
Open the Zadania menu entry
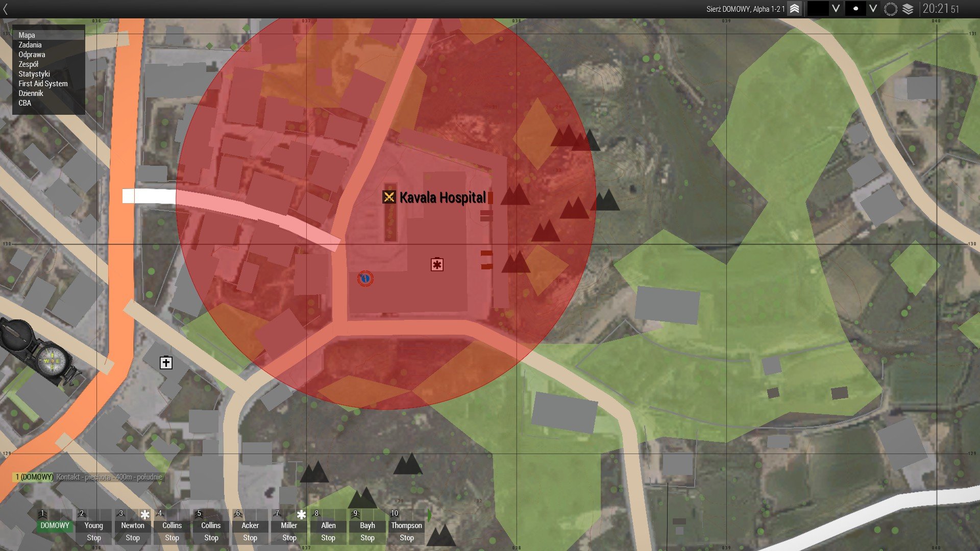30,45
